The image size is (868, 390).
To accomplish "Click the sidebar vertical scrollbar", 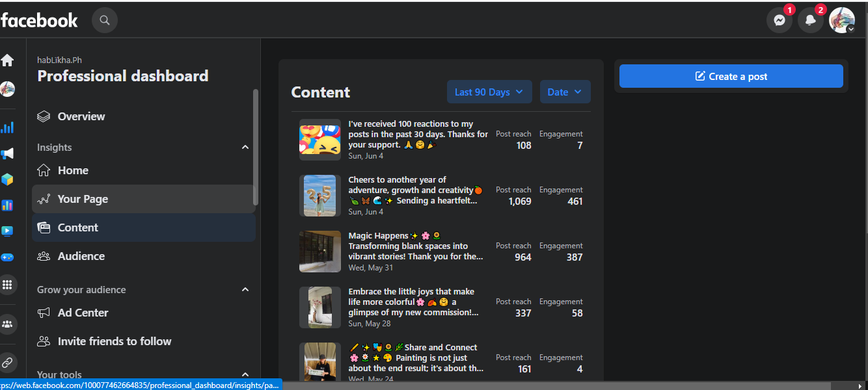I will 256,148.
